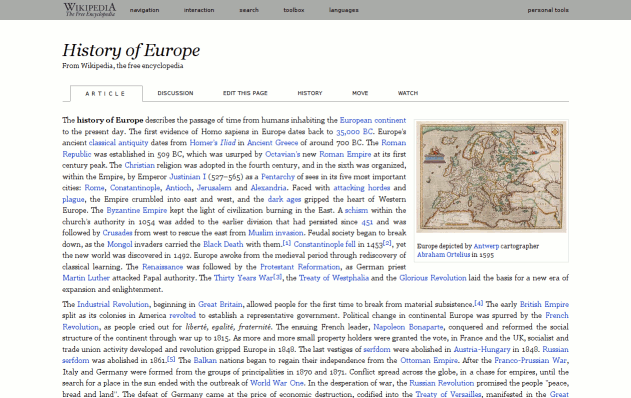Viewport: 631px width, 398px height.
Task: Open the interaction menu
Action: click(199, 10)
